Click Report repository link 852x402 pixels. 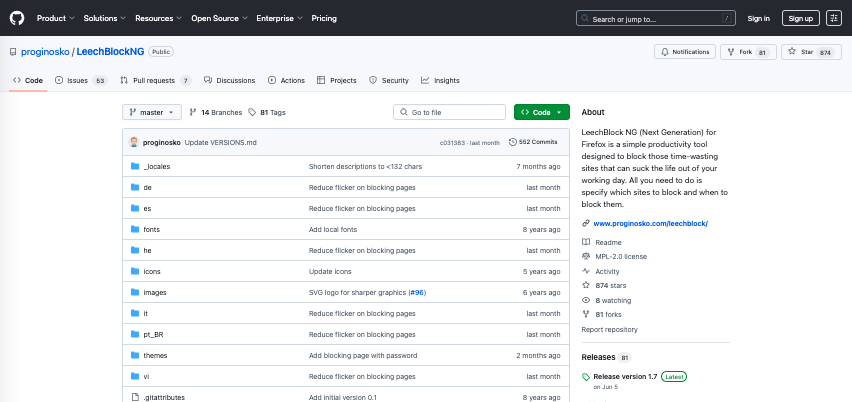tap(609, 329)
